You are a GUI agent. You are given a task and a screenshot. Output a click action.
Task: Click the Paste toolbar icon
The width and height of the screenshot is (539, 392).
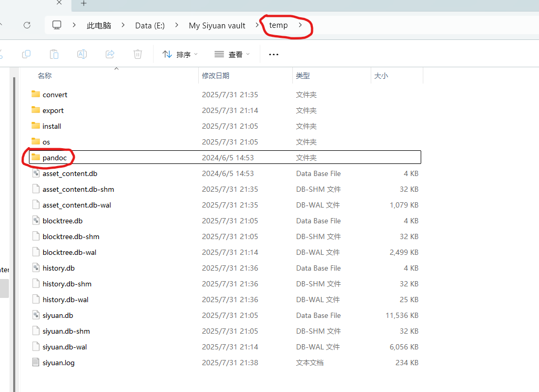point(54,54)
